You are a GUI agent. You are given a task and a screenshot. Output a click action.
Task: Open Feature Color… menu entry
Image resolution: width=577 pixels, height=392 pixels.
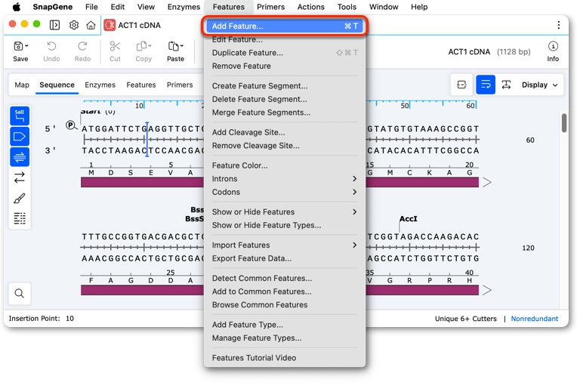click(x=285, y=165)
